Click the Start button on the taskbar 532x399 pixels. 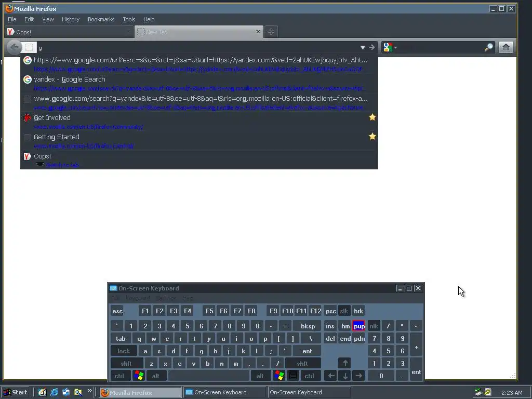[15, 392]
